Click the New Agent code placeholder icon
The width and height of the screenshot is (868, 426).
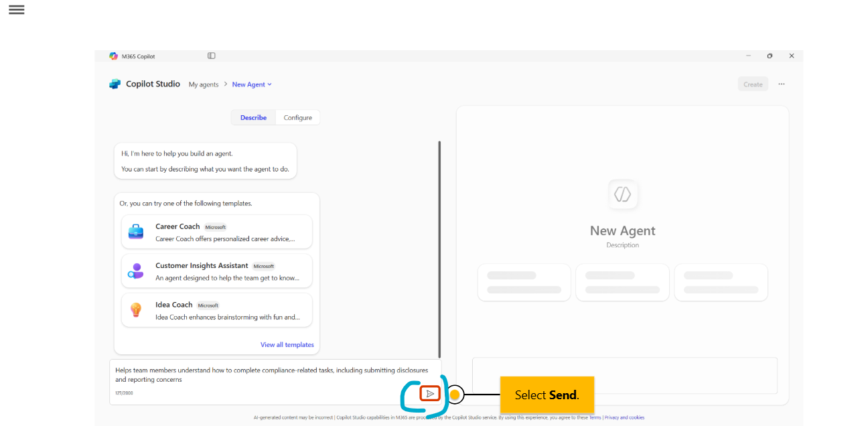tap(623, 194)
